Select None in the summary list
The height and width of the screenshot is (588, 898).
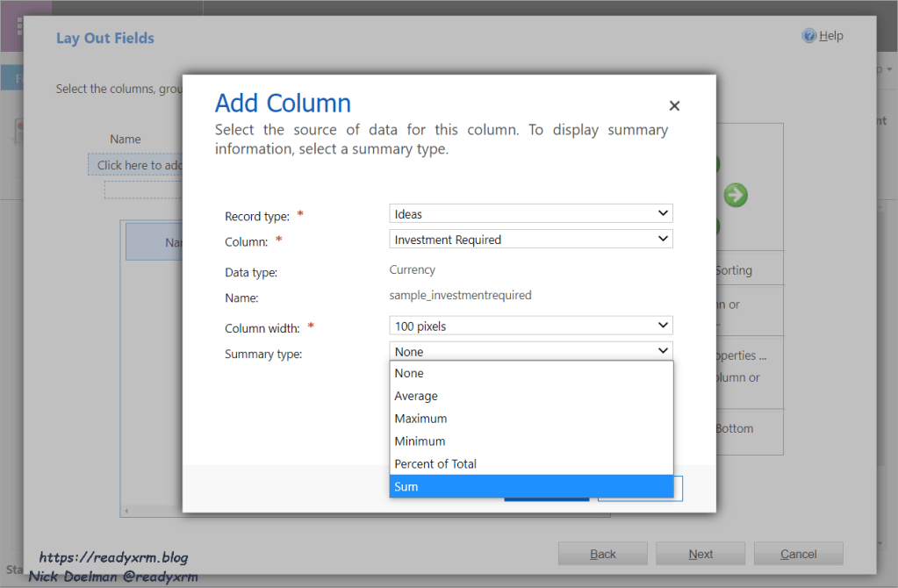click(530, 373)
